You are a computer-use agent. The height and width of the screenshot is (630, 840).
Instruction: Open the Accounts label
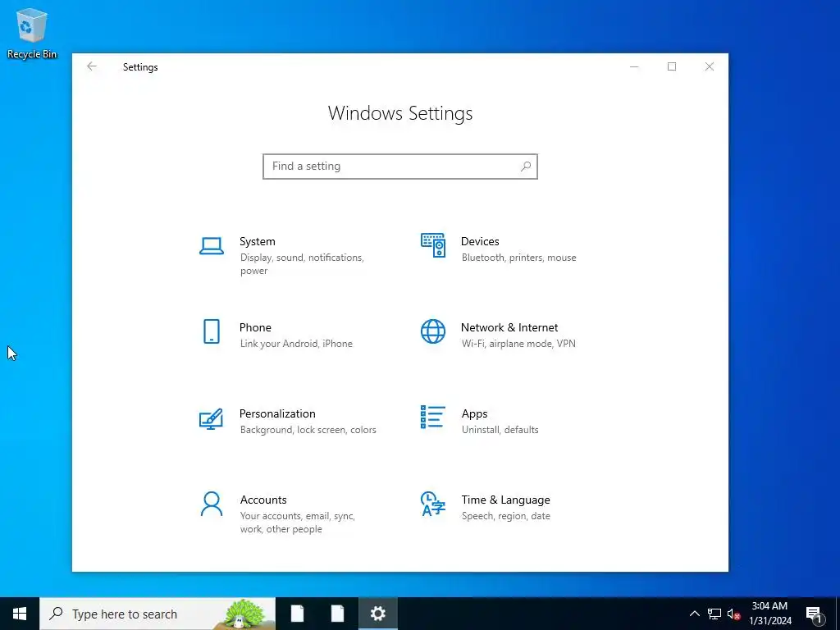pyautogui.click(x=263, y=500)
